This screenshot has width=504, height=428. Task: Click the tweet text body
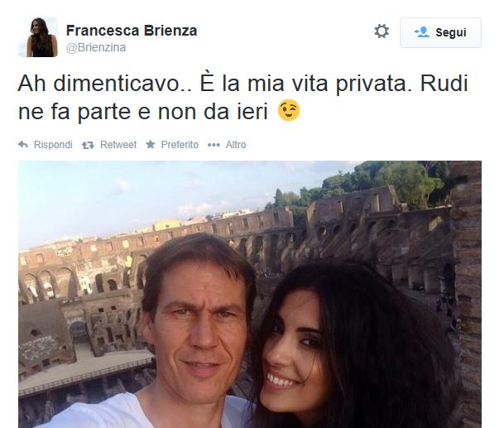(x=242, y=98)
